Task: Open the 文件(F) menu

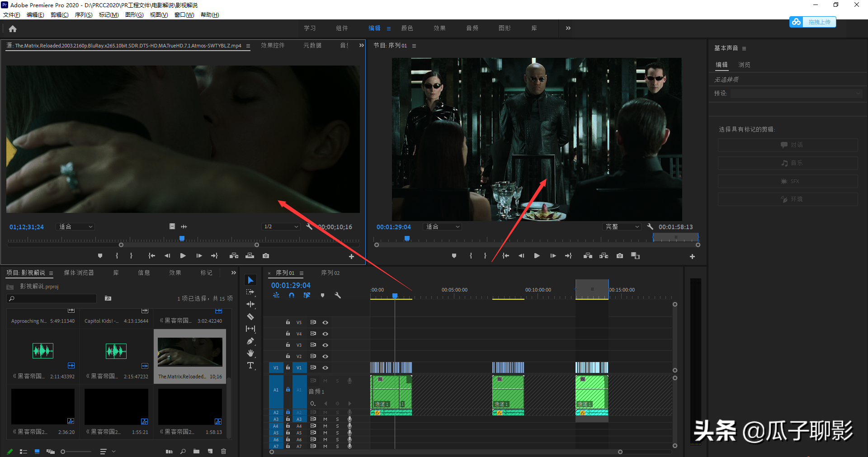Action: tap(11, 15)
